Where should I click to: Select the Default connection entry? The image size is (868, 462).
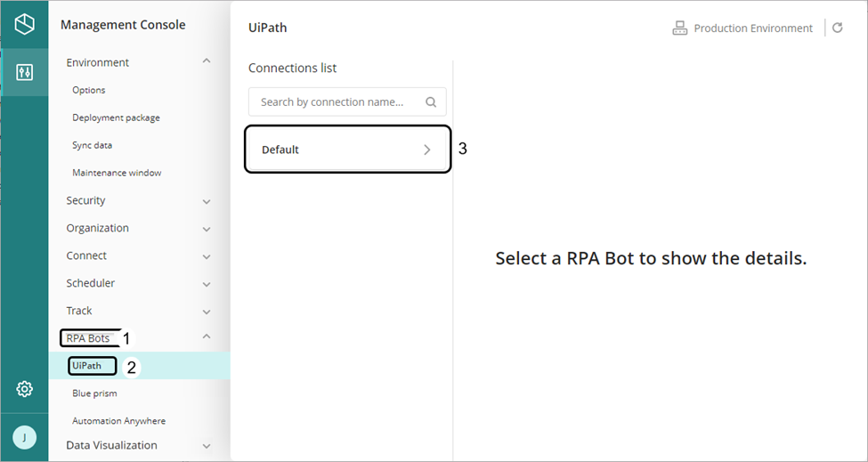347,150
